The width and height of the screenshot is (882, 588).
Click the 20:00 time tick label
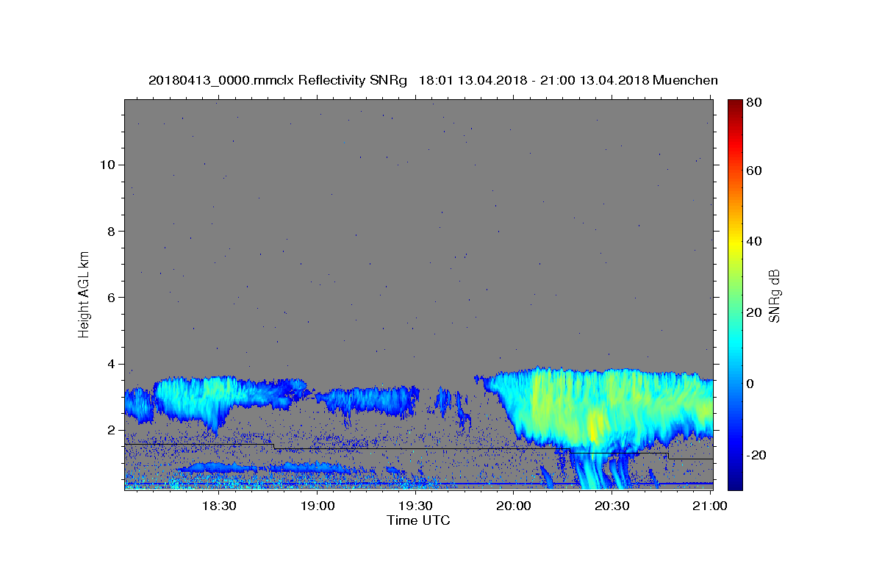point(513,506)
